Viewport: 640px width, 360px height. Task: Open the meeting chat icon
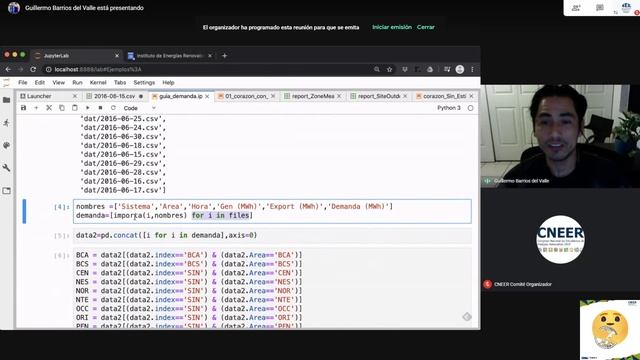pos(600,8)
